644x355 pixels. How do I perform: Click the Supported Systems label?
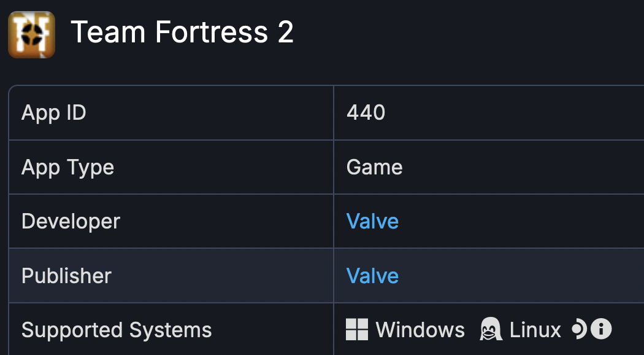pos(117,330)
